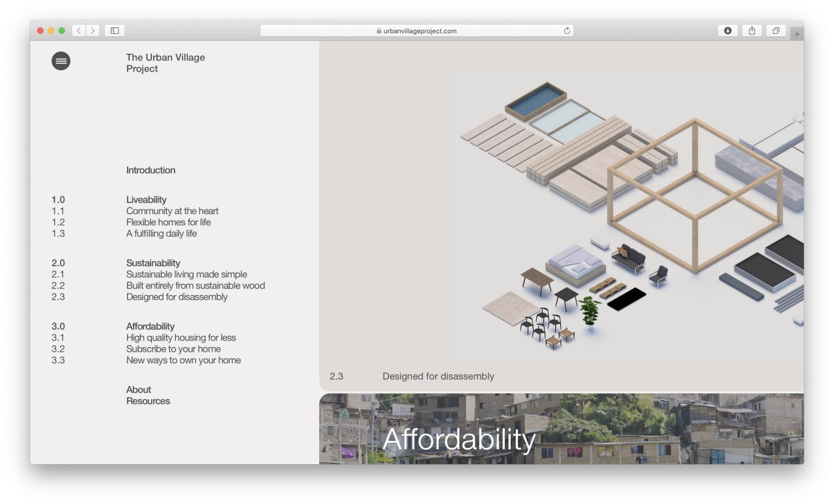
Task: Open Flexible homes for life
Action: pos(169,222)
